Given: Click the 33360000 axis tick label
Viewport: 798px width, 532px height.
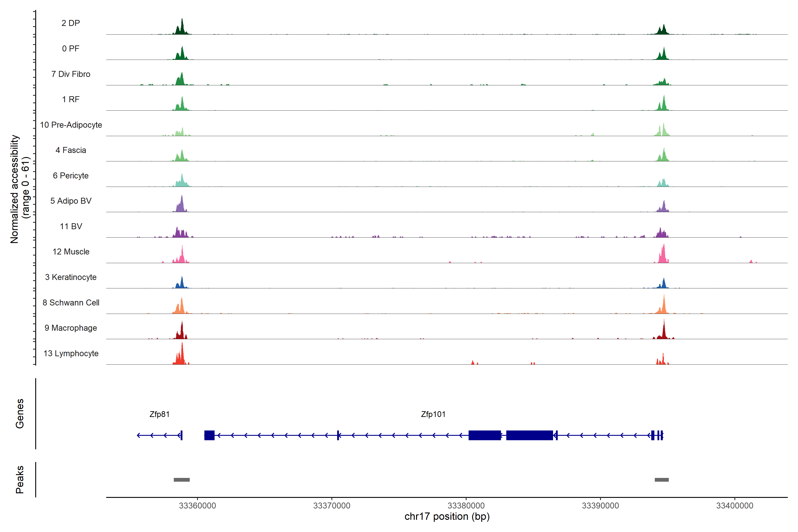Looking at the screenshot, I should [197, 505].
